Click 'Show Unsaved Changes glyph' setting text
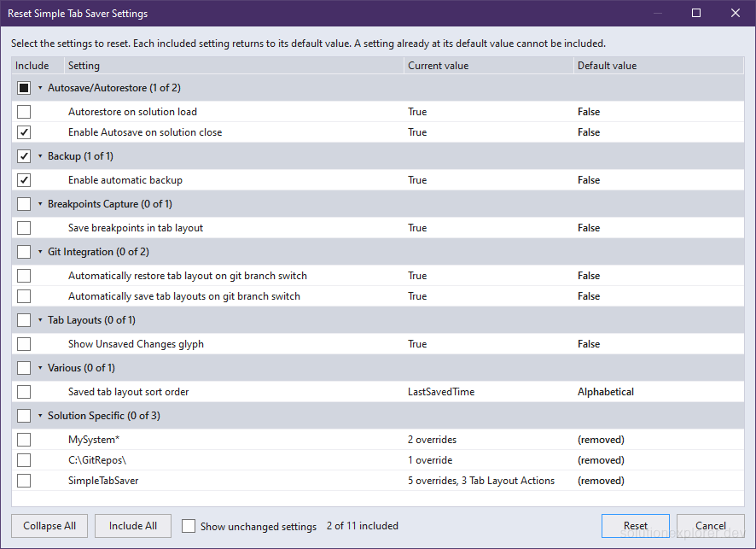Screen dimensions: 756x549 [136, 344]
